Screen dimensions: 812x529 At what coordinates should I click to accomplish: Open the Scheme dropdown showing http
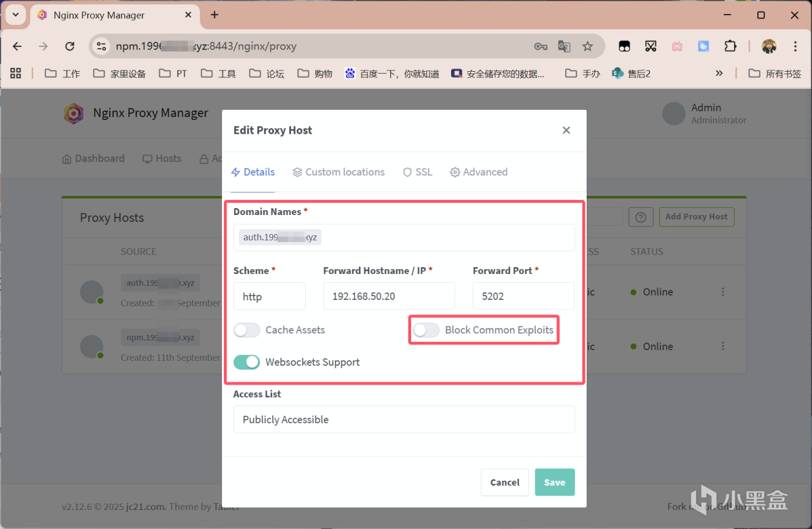click(270, 296)
